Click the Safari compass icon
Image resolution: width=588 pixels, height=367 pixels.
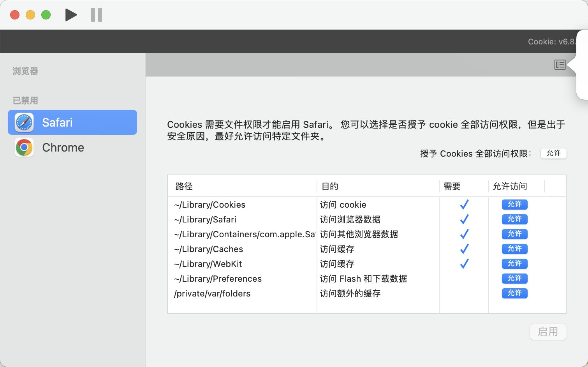coord(24,122)
